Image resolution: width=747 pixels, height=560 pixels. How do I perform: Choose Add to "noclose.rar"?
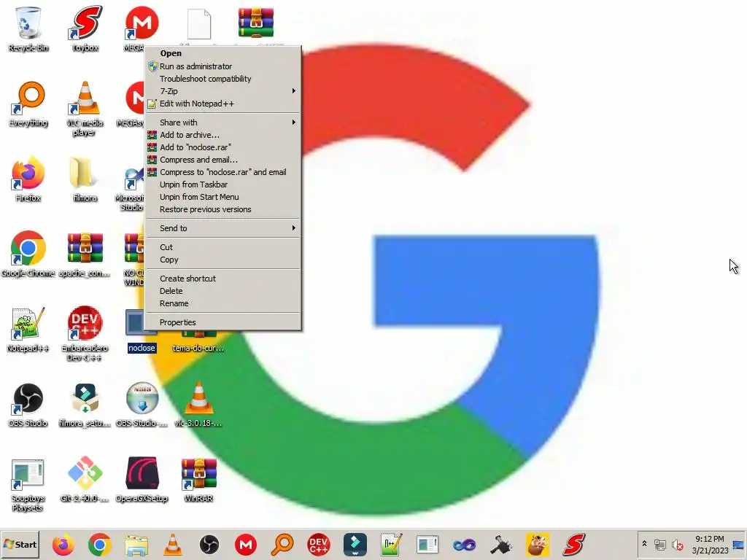click(223, 147)
